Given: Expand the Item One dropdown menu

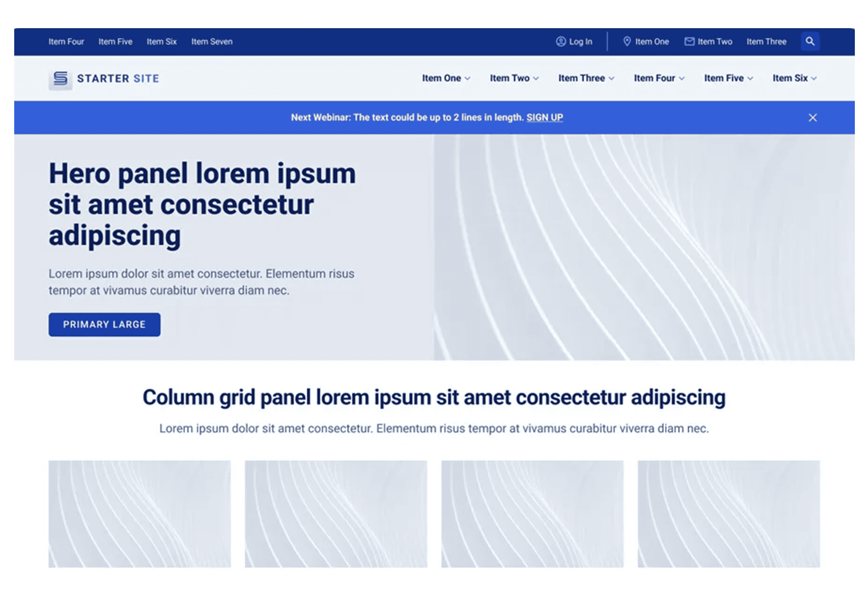Looking at the screenshot, I should coord(446,78).
